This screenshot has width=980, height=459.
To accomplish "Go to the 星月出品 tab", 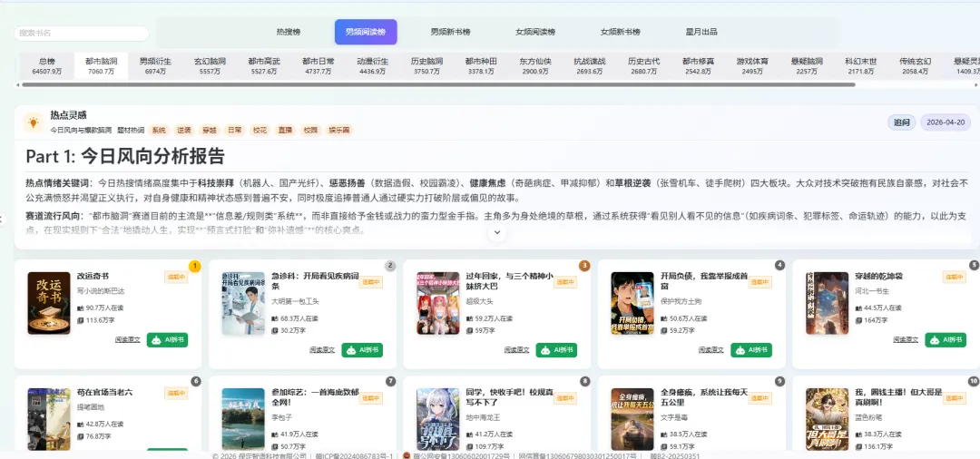I will [x=701, y=32].
